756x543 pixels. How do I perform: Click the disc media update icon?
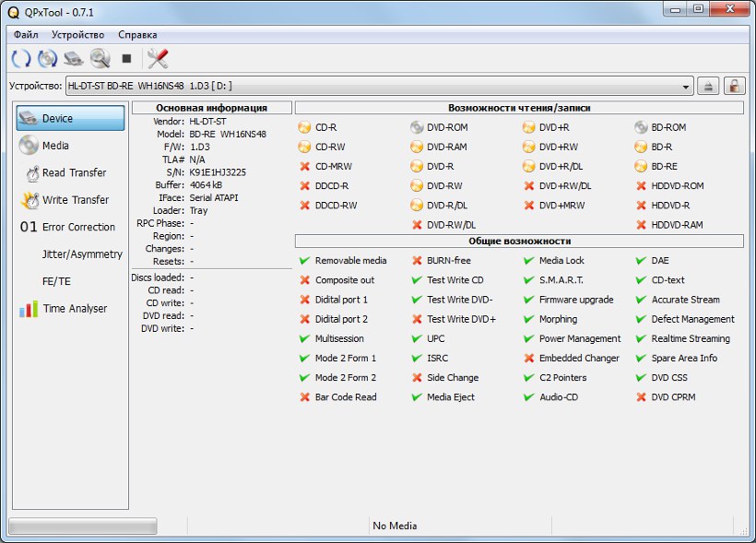point(47,59)
